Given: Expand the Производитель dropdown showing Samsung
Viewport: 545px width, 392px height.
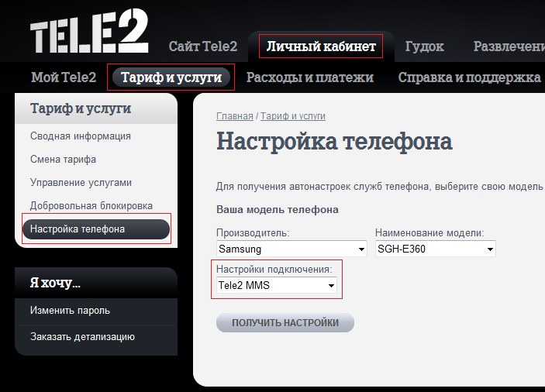Looking at the screenshot, I should [291, 249].
